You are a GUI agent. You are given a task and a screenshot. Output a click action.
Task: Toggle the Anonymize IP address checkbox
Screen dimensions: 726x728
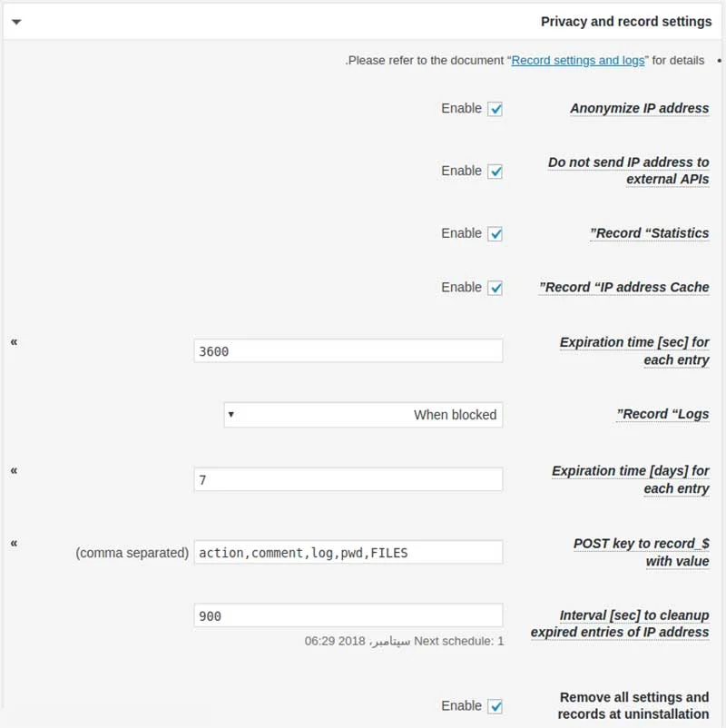tap(495, 108)
